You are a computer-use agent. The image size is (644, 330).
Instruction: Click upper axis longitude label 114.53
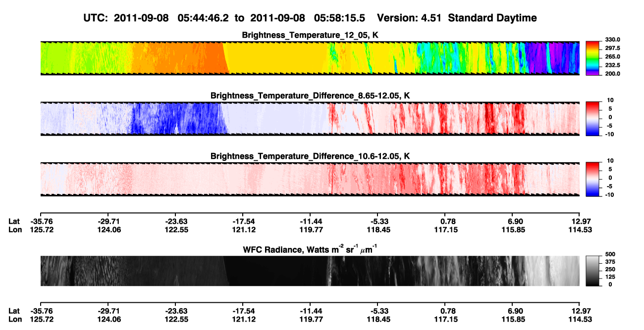click(580, 230)
